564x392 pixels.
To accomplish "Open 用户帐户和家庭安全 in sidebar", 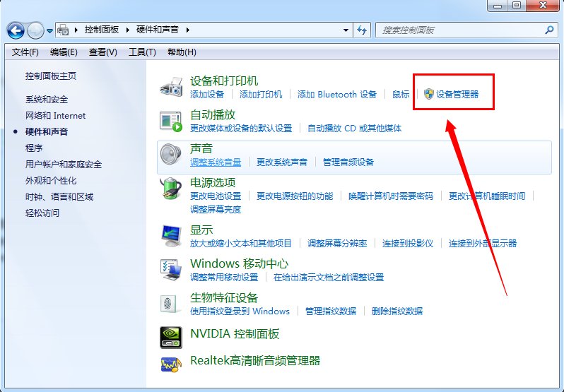I will 64,164.
